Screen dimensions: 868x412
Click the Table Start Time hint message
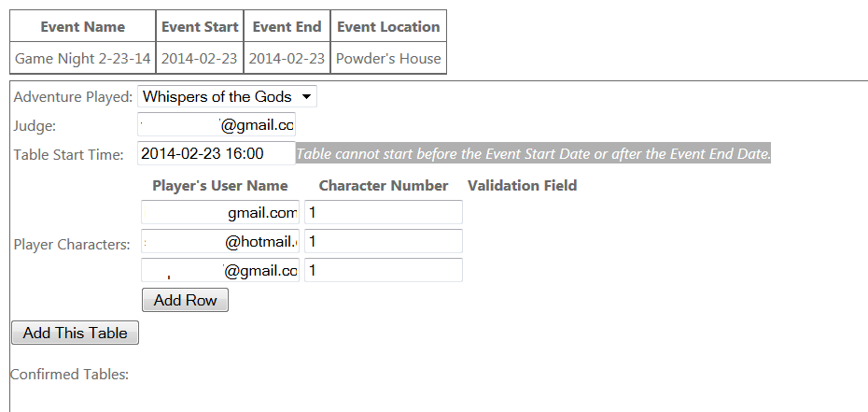coord(533,154)
